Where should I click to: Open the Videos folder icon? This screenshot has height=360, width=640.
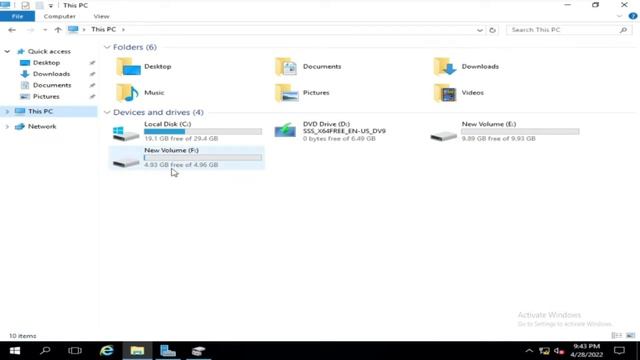(445, 93)
